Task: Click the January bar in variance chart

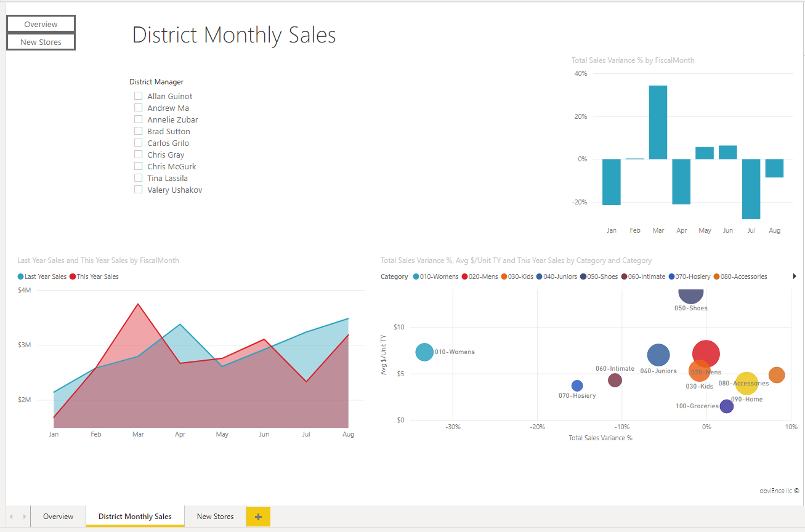Action: point(612,182)
